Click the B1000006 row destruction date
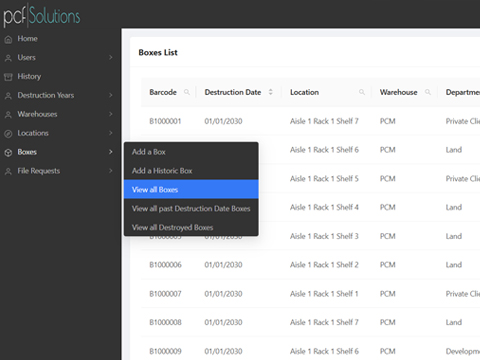Viewport: 480px width, 360px height. point(223,265)
